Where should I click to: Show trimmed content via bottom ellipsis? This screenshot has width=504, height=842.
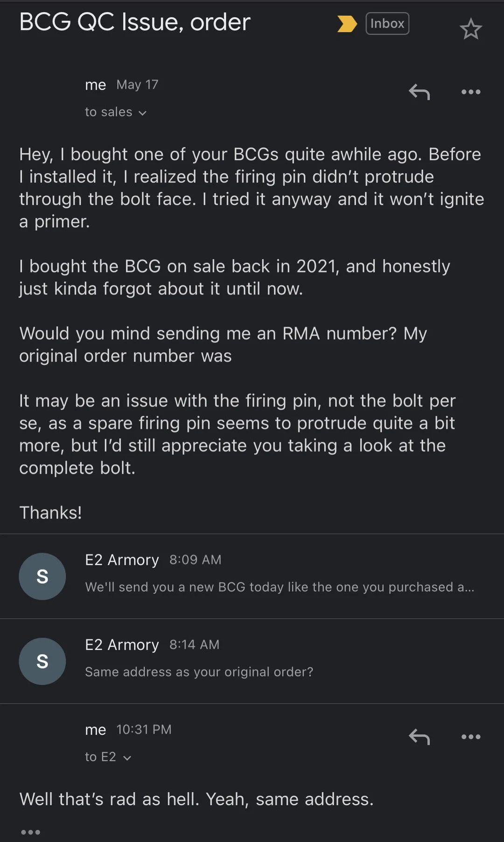pyautogui.click(x=30, y=831)
